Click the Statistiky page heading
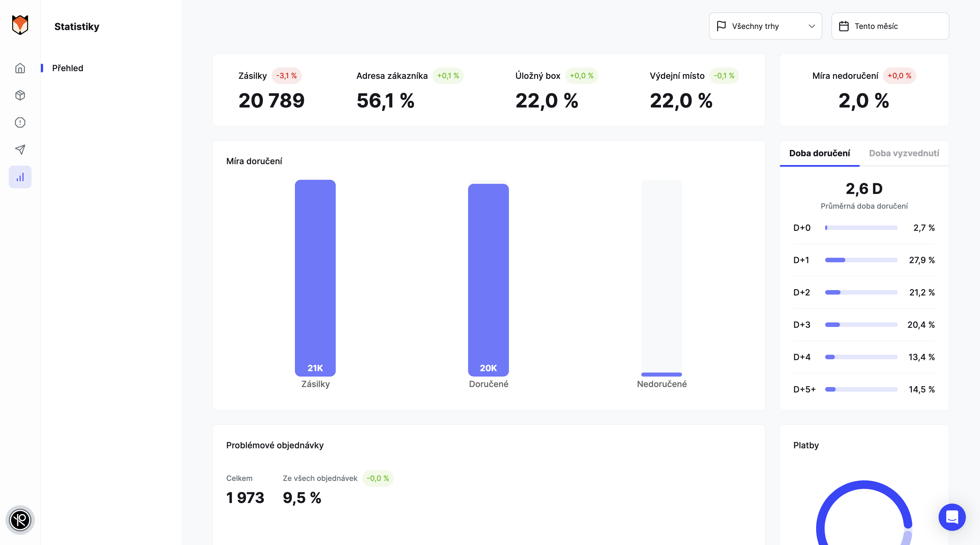 click(x=77, y=27)
